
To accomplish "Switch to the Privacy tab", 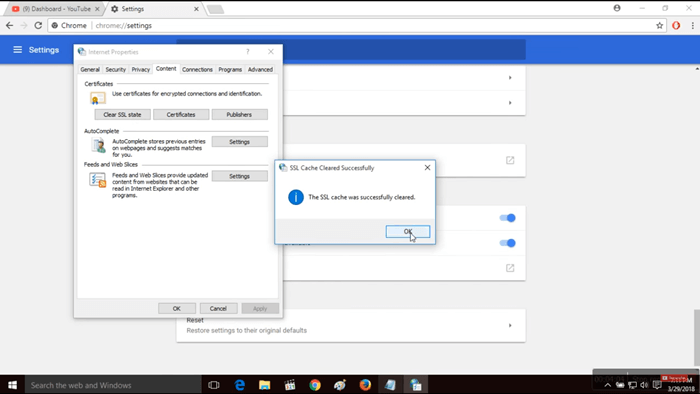I will point(141,70).
